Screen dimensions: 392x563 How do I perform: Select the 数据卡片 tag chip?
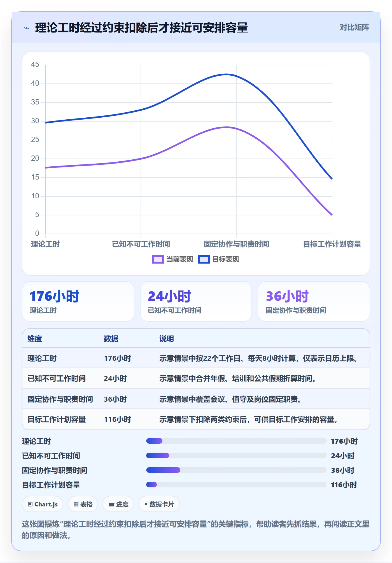pos(159,504)
